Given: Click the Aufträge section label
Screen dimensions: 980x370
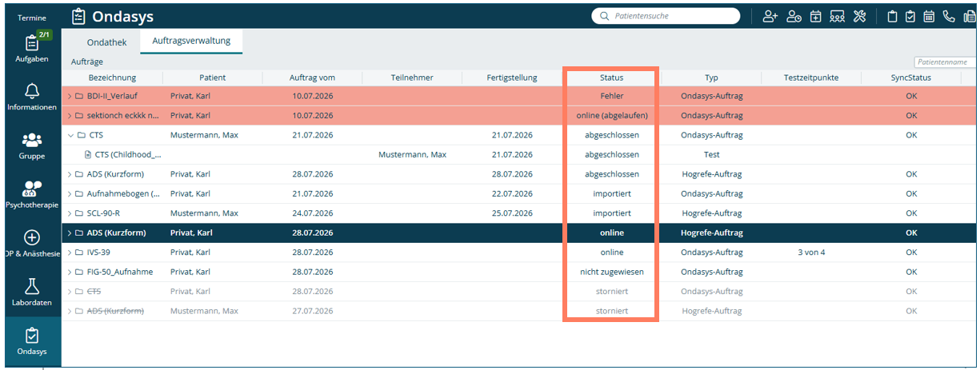Looking at the screenshot, I should 87,62.
